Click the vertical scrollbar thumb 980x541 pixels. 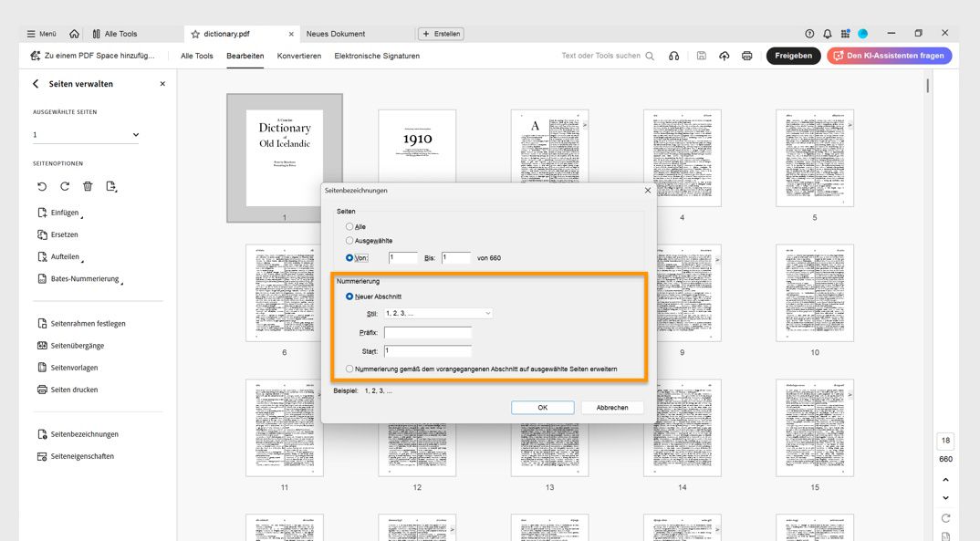point(927,86)
